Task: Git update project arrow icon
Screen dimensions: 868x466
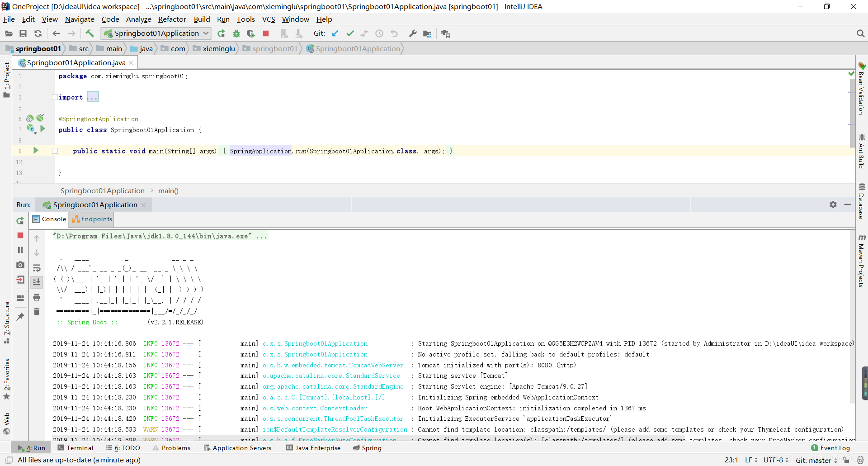Action: tap(335, 33)
